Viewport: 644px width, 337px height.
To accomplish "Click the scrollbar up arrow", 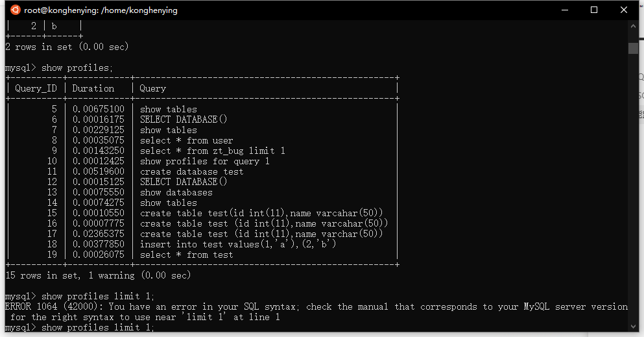I will click(x=633, y=27).
